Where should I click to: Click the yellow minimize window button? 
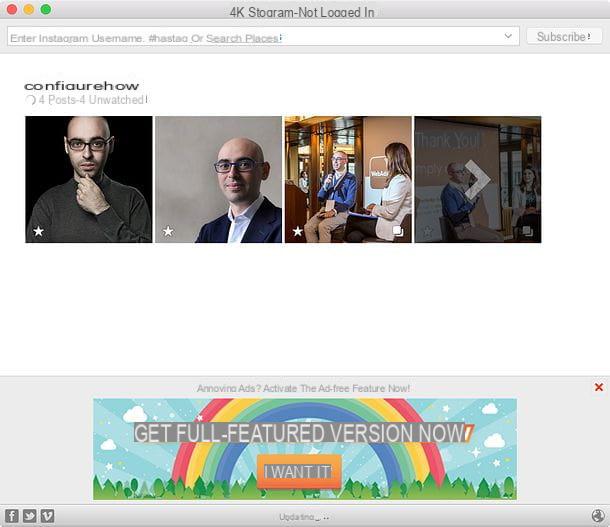(x=29, y=9)
